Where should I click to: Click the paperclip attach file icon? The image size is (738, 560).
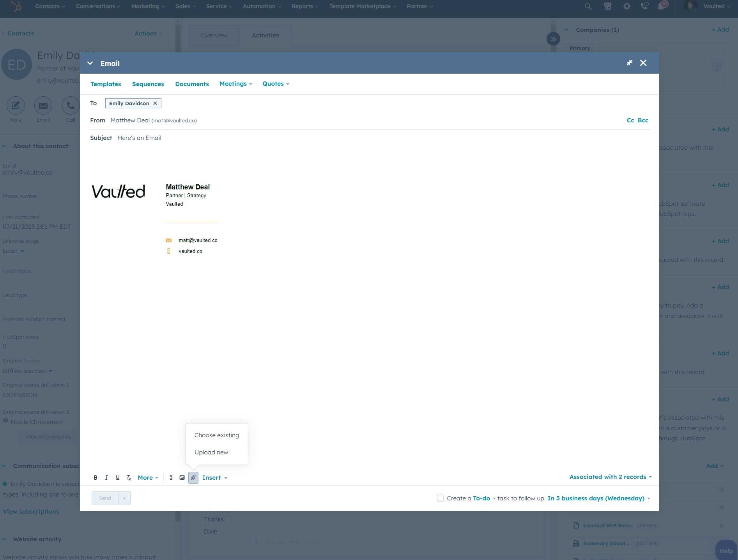(x=193, y=477)
